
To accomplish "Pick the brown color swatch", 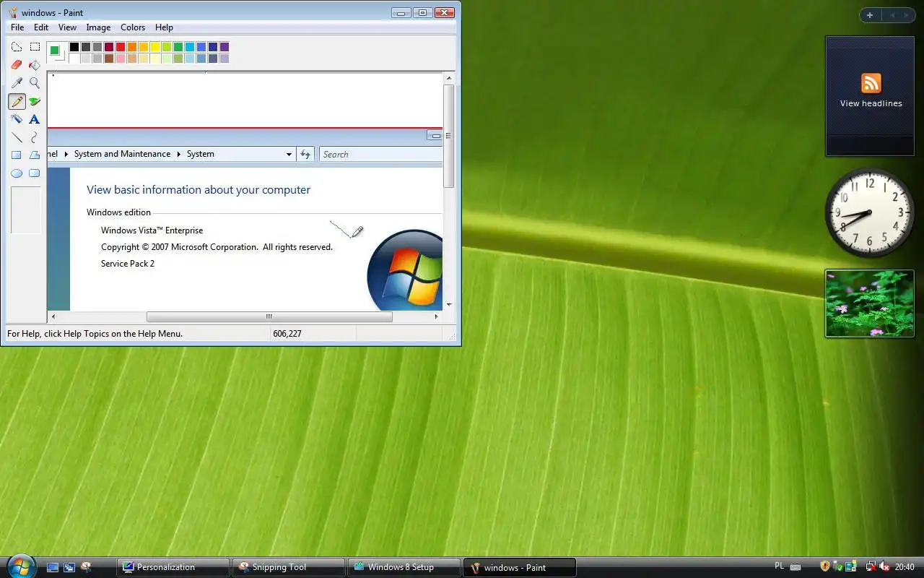I will tap(109, 59).
